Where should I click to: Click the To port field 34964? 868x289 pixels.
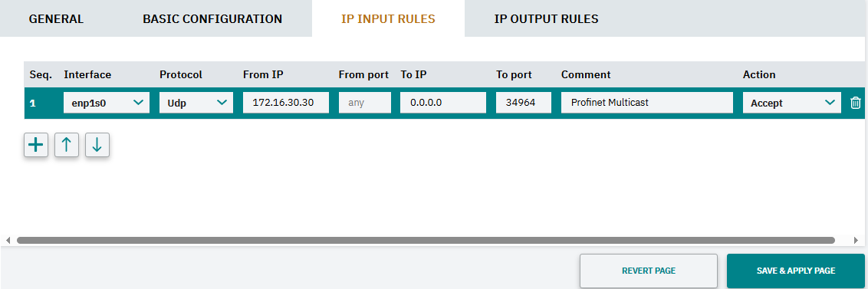(524, 103)
